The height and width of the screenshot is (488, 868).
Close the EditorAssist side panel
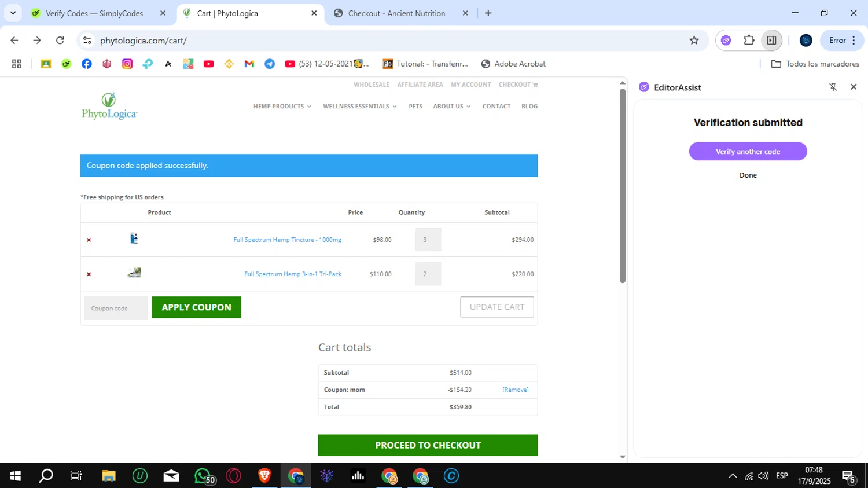854,87
